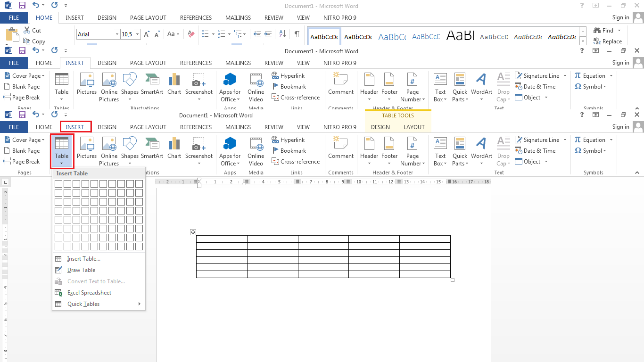Click the Pictures icon in the middle Word window
Viewport: 644px width, 362px height.
(87, 85)
